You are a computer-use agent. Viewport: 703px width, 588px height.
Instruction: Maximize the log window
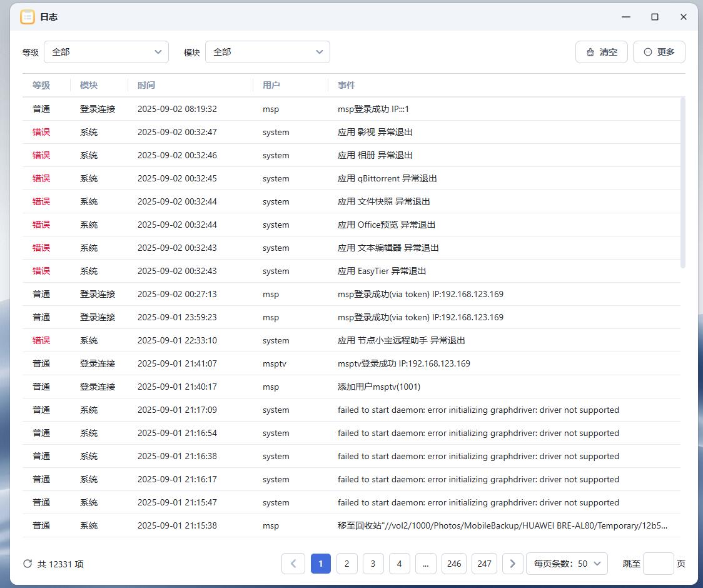[x=655, y=17]
